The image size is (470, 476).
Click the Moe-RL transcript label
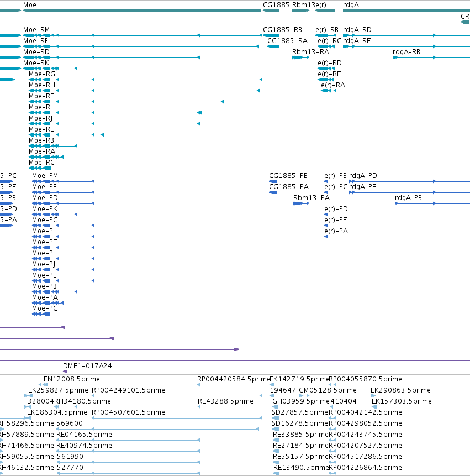tap(41, 129)
